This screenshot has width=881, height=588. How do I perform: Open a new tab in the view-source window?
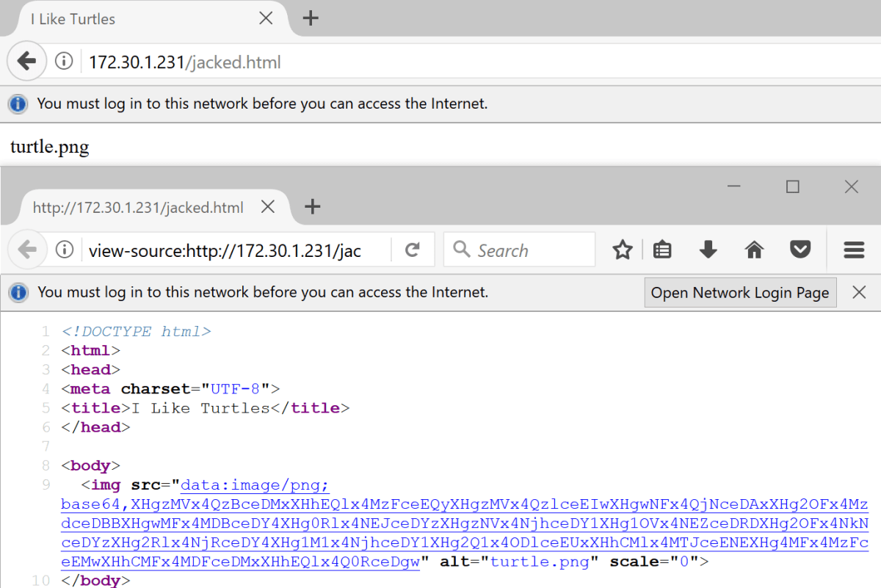coord(312,207)
